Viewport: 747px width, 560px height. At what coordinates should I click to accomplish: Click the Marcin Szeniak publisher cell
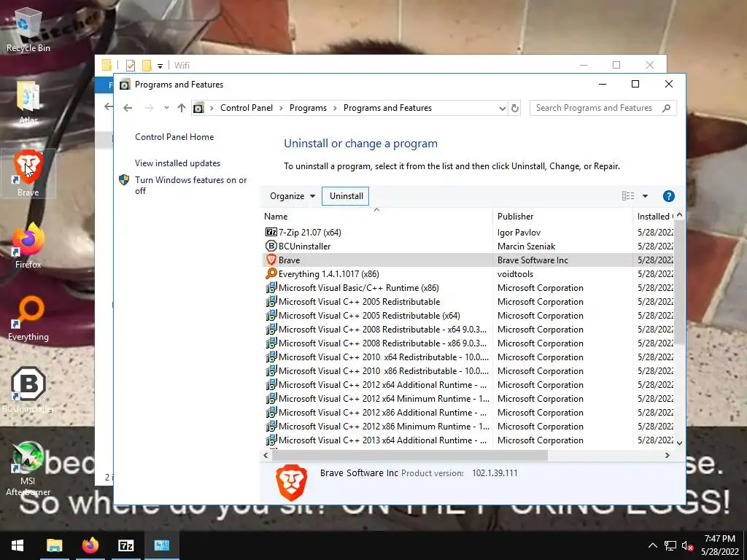pyautogui.click(x=526, y=246)
